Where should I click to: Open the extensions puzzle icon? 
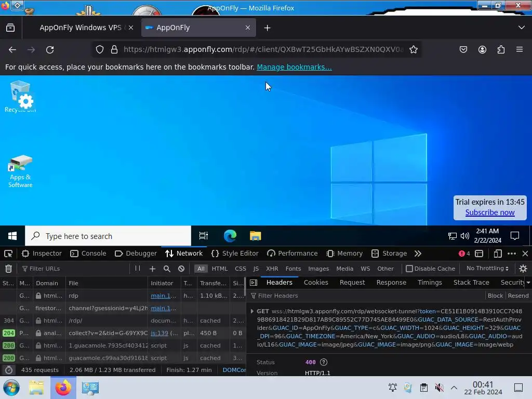501,49
